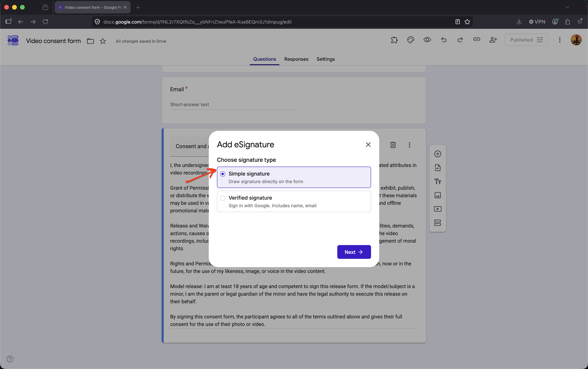Add section icon in sidebar
Viewport: 588px width, 369px height.
pos(438,223)
